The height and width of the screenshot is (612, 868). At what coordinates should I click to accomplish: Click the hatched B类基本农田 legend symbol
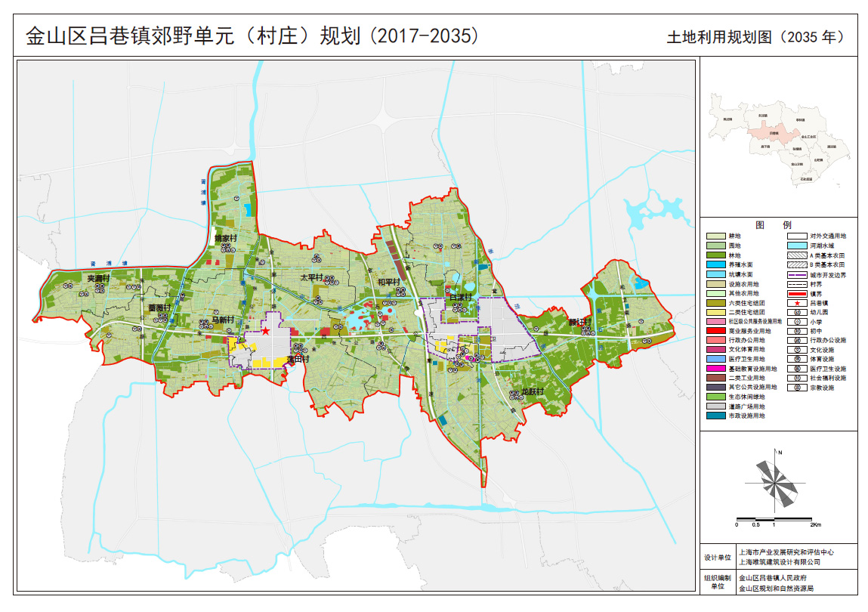797,264
